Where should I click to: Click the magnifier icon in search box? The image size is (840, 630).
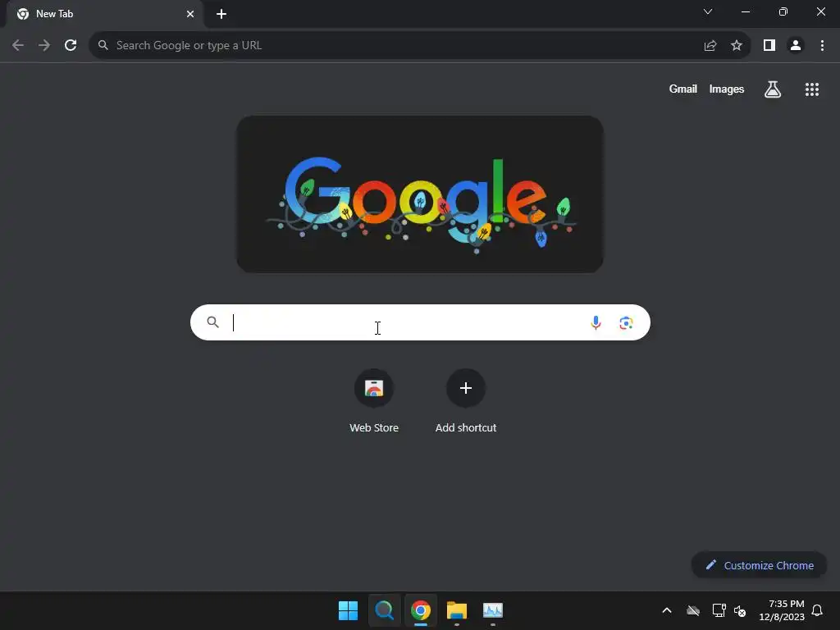(x=212, y=322)
